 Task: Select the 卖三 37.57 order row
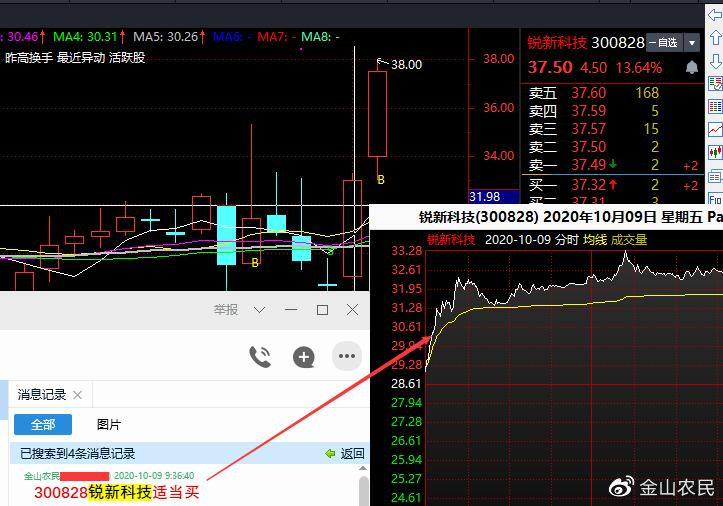coord(613,129)
